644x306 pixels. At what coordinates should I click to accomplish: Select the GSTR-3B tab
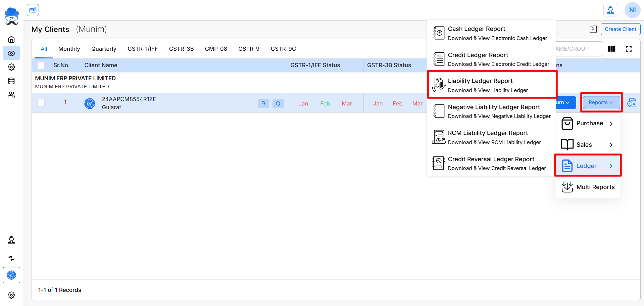tap(181, 49)
